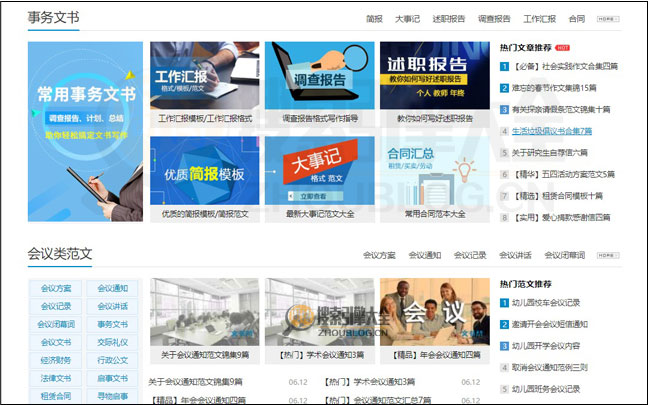The height and width of the screenshot is (405, 648).
Task: Select the 简报 tab in 事务文书
Action: (375, 19)
